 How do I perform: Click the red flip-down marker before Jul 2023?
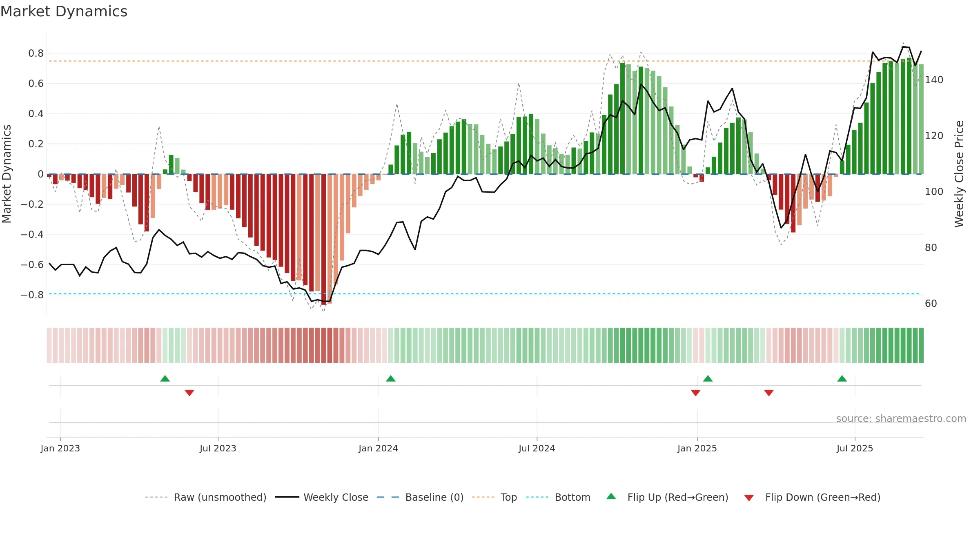(x=189, y=393)
